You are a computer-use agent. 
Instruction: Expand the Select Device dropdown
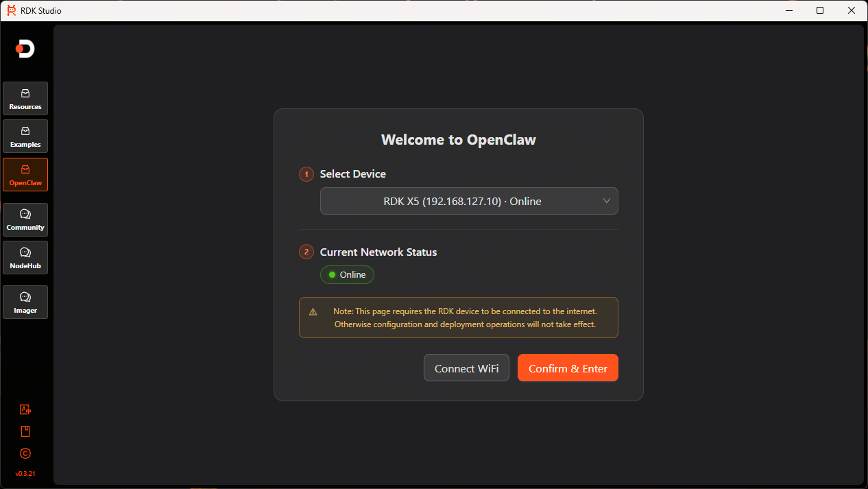click(469, 201)
